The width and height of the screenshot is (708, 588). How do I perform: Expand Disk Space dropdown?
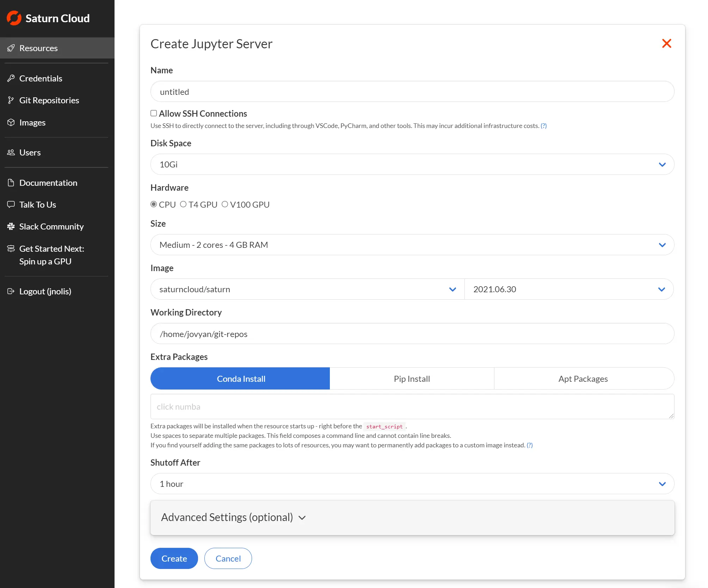tap(663, 165)
